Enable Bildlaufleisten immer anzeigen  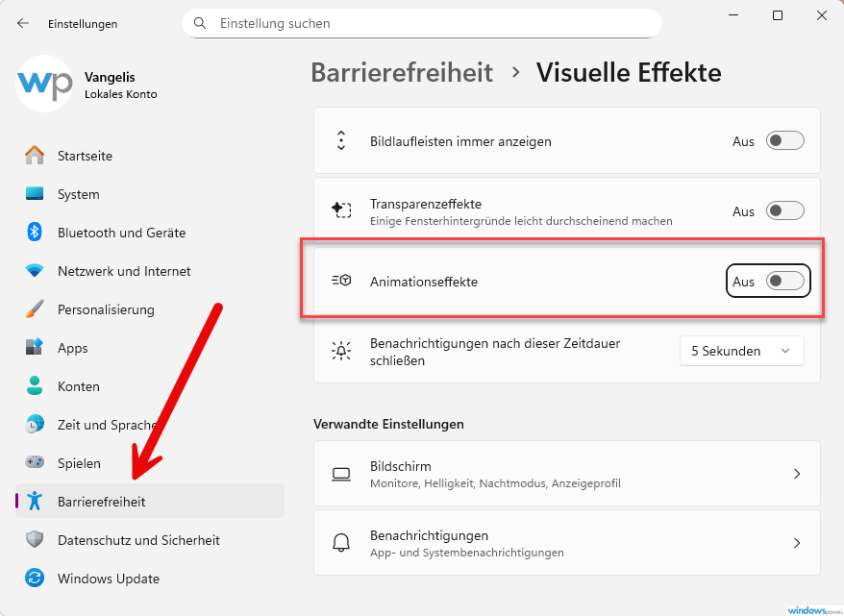784,140
